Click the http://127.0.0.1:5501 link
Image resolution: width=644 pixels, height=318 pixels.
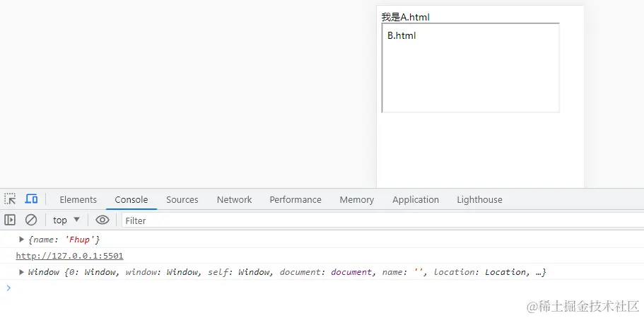[69, 256]
